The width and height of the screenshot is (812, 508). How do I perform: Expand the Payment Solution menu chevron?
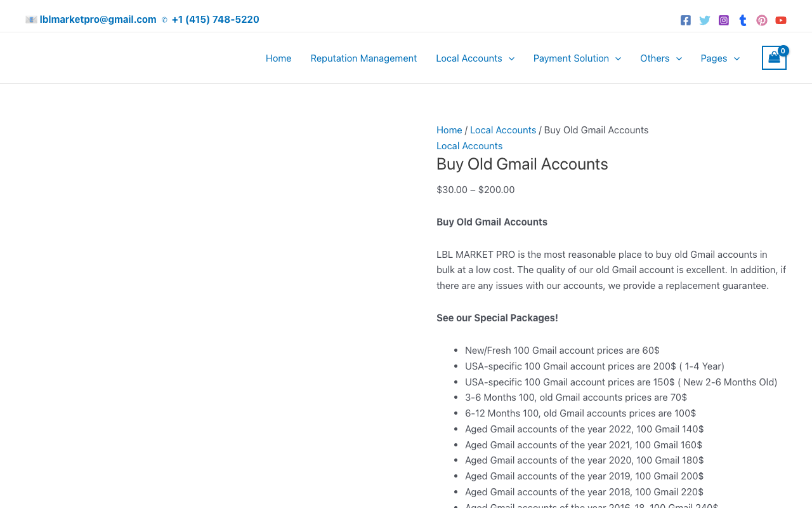click(x=618, y=58)
